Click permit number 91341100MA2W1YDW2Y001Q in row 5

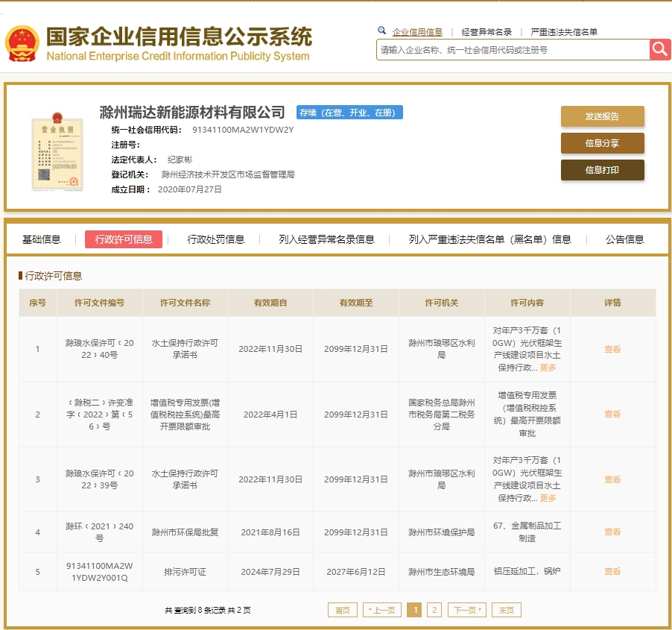pyautogui.click(x=99, y=572)
